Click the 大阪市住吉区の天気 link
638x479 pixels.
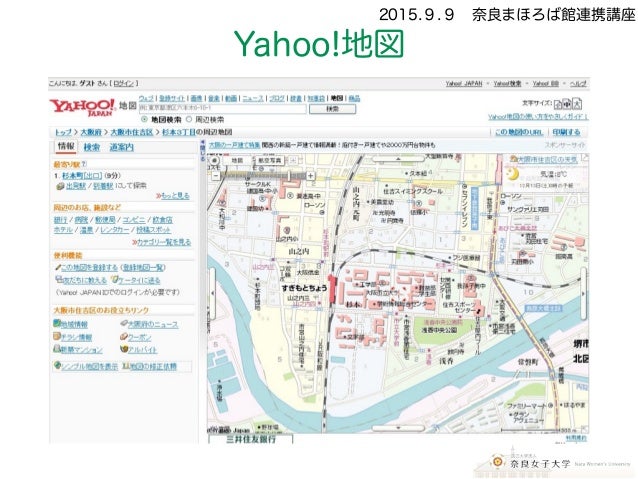click(548, 159)
